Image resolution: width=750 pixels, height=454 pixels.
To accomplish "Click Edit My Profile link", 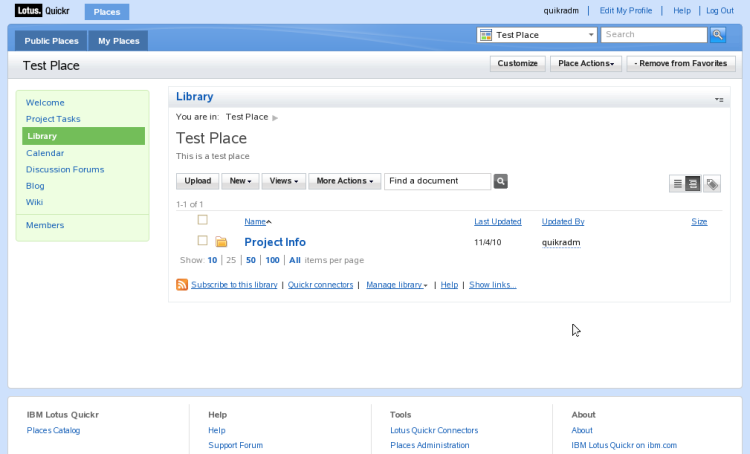I will pyautogui.click(x=626, y=11).
